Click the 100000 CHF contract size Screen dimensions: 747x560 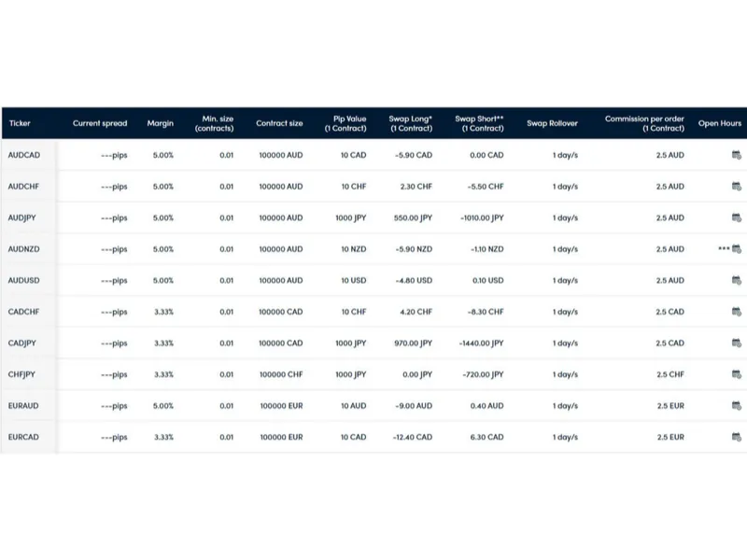click(x=281, y=375)
